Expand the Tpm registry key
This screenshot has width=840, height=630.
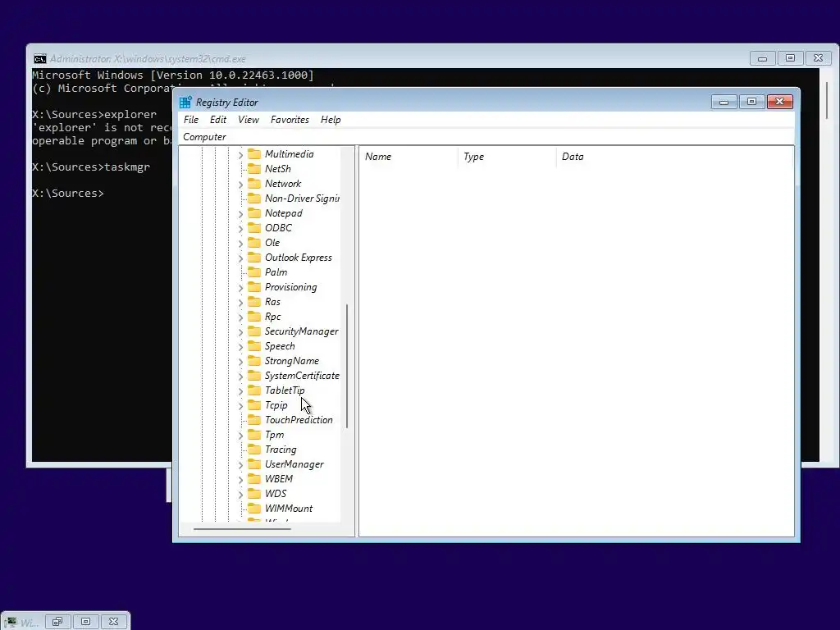pos(240,436)
